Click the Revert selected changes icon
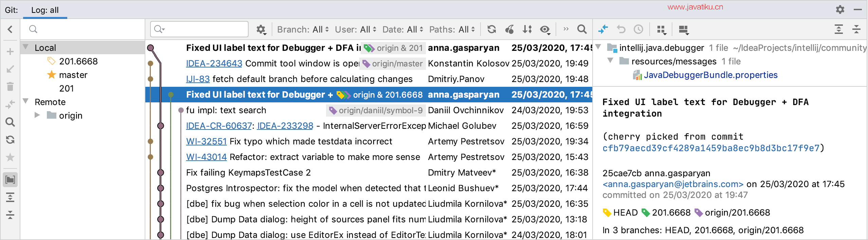The width and height of the screenshot is (868, 240). pos(621,29)
